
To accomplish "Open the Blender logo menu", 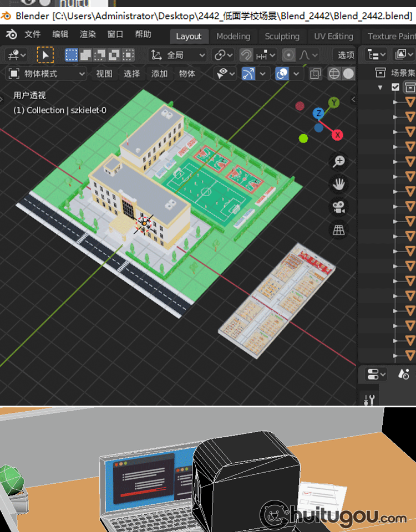I will 11,34.
